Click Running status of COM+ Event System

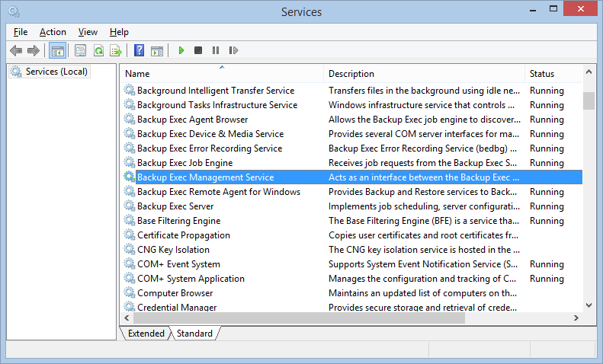(x=547, y=264)
